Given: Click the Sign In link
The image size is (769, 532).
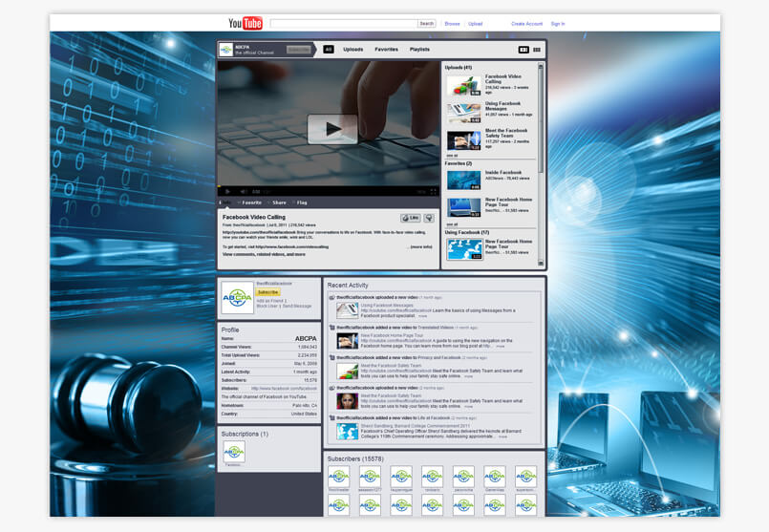Looking at the screenshot, I should click(558, 24).
